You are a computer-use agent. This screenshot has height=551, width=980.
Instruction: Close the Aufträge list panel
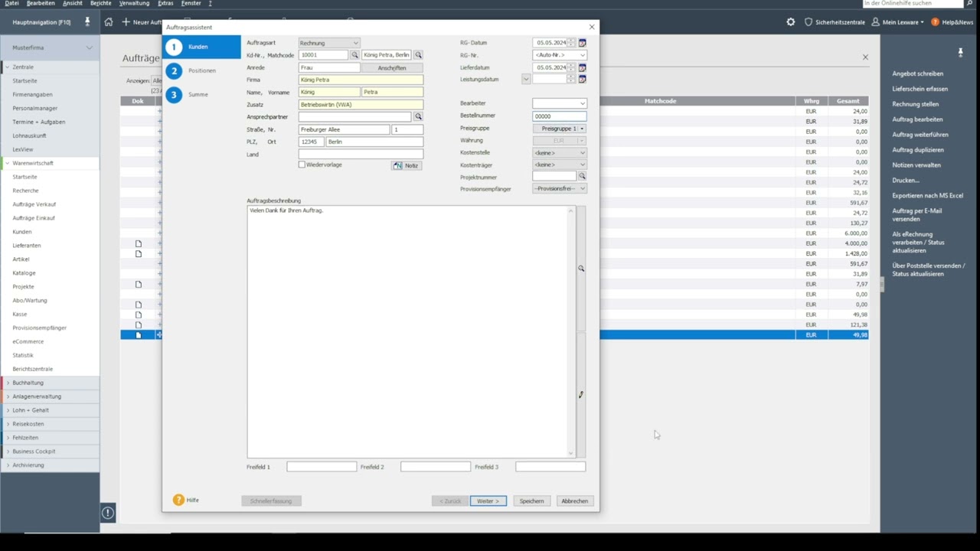[x=865, y=57]
